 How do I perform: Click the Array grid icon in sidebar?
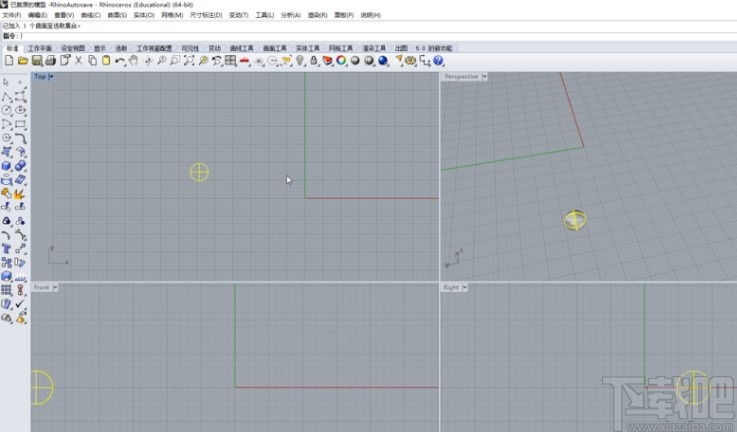7,290
